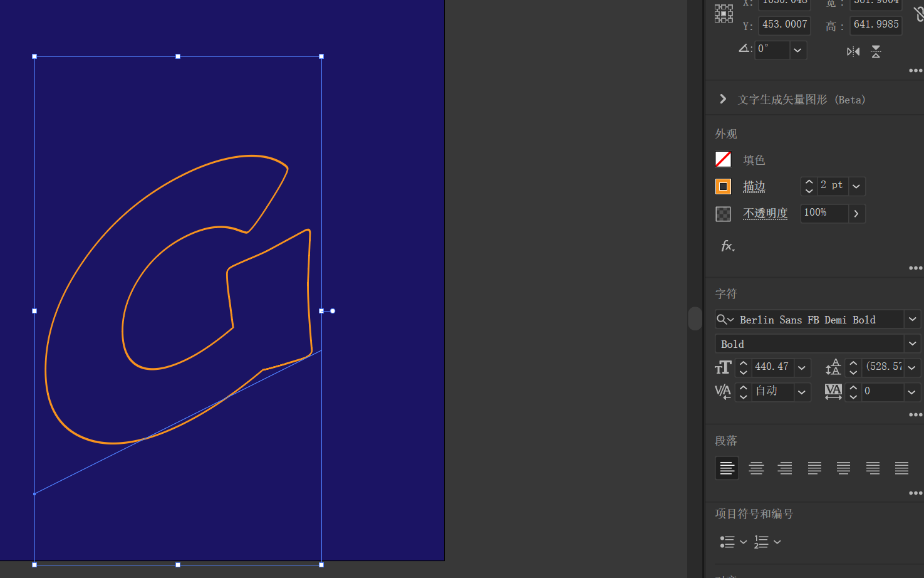Open the font size dropdown
The image size is (924, 578).
[x=802, y=368]
